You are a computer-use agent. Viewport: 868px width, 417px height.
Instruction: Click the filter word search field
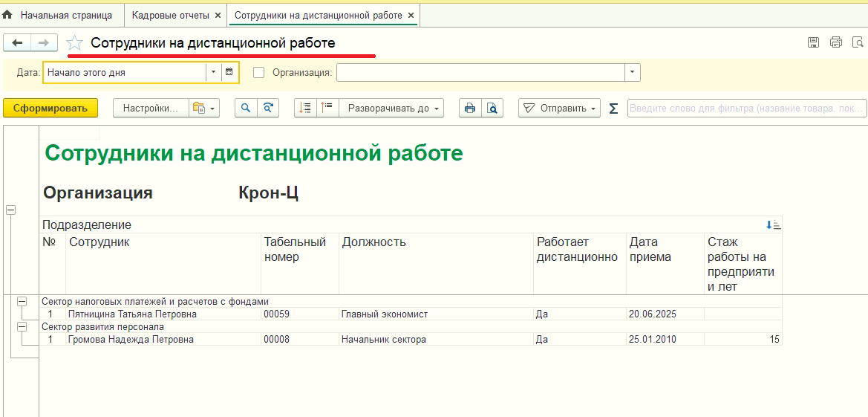pyautogui.click(x=747, y=108)
